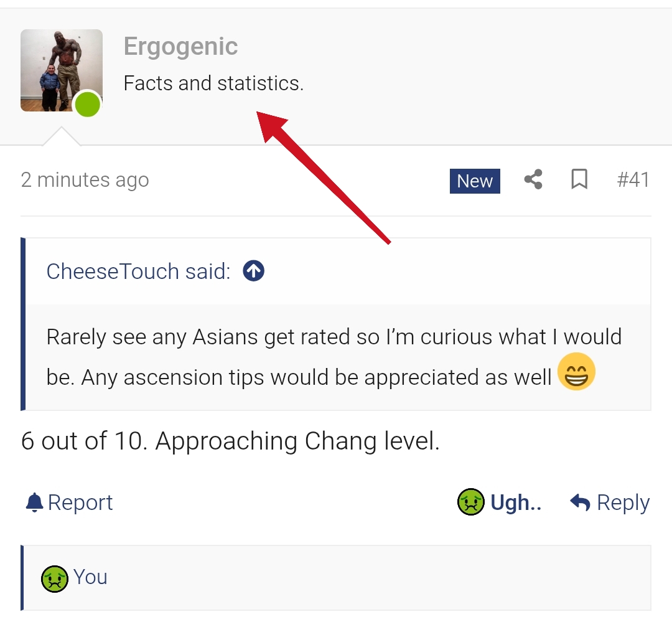Click the green online status dot

point(88,104)
